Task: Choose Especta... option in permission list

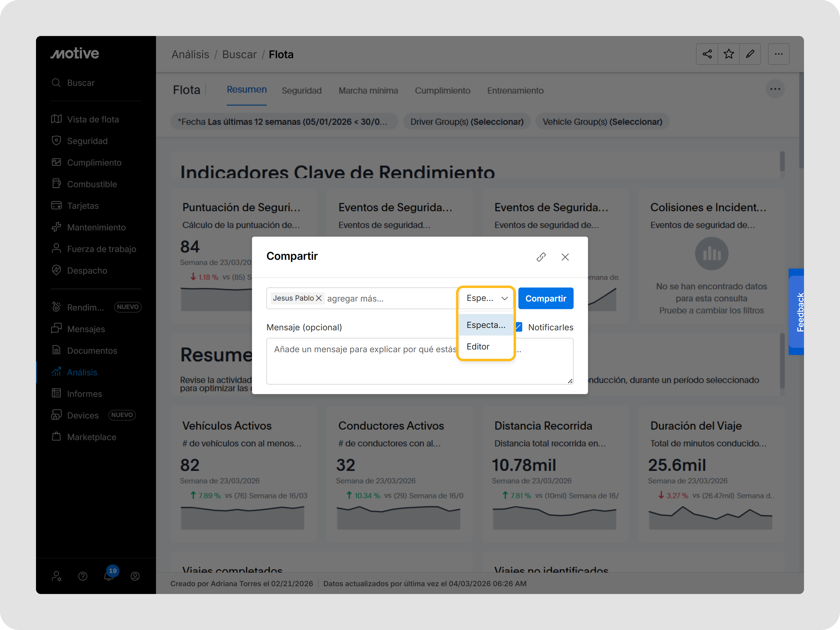Action: click(486, 325)
